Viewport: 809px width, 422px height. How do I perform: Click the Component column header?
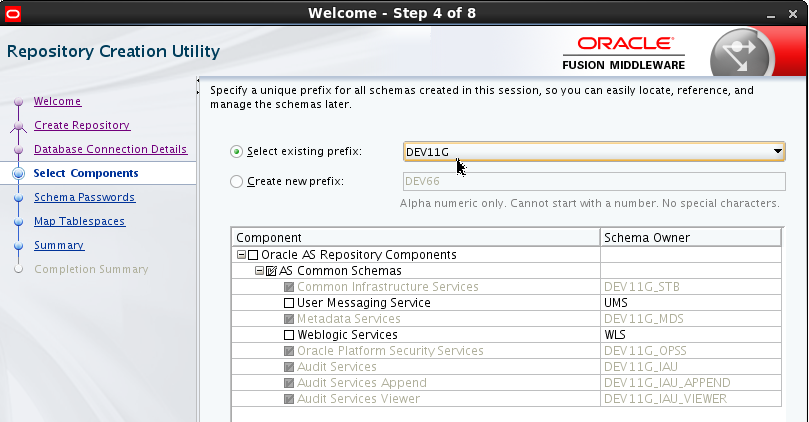point(416,238)
